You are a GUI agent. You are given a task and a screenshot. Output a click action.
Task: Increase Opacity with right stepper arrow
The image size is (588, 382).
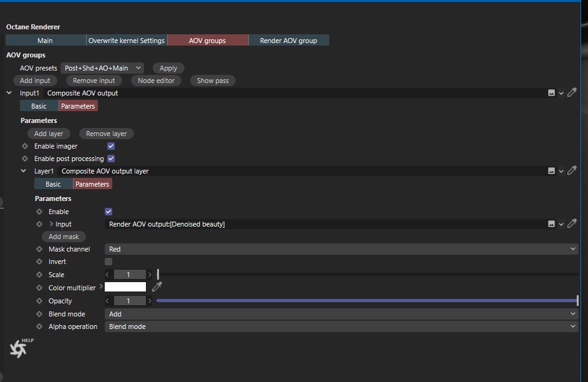pyautogui.click(x=150, y=301)
